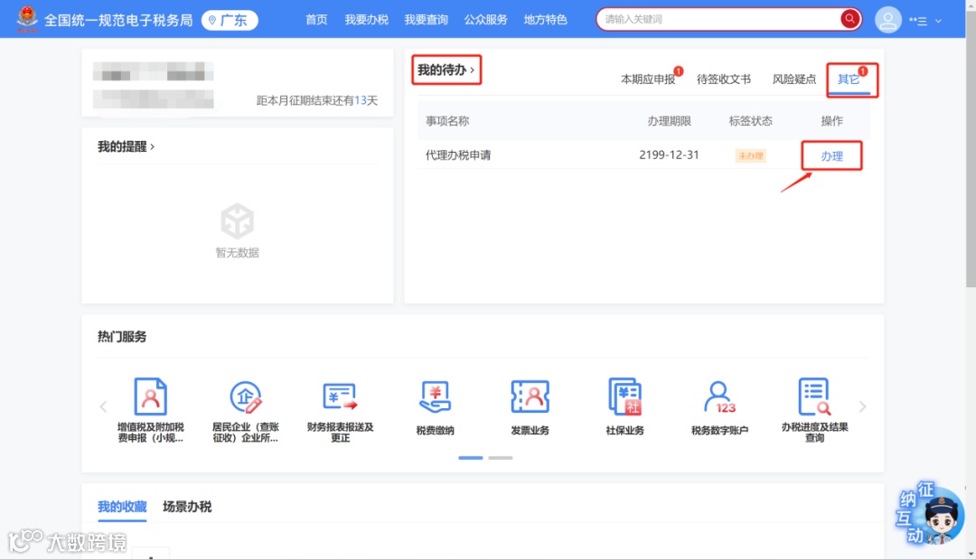The image size is (976, 560).
Task: Expand the dropdown beside the avatar
Action: 938,19
